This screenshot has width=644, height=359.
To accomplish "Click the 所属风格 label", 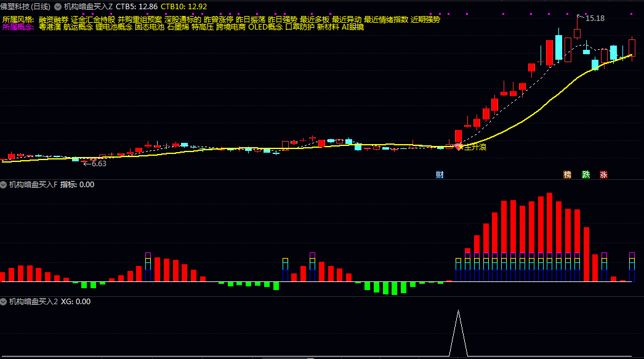I will [x=18, y=20].
